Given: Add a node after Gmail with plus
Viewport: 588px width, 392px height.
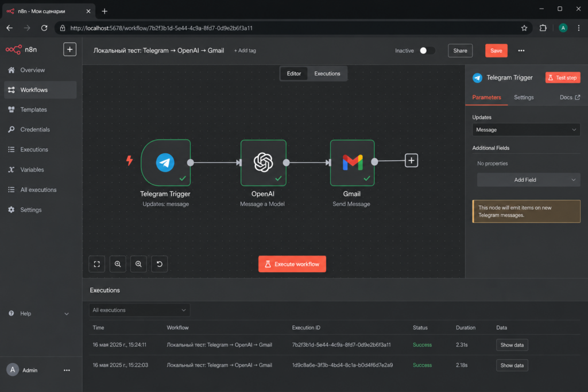Looking at the screenshot, I should (411, 160).
